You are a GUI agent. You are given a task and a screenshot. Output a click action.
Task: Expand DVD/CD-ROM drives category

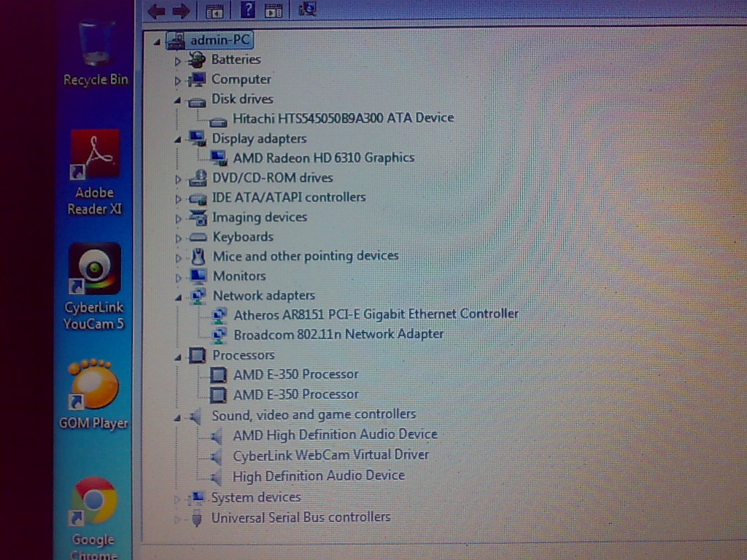[x=177, y=179]
